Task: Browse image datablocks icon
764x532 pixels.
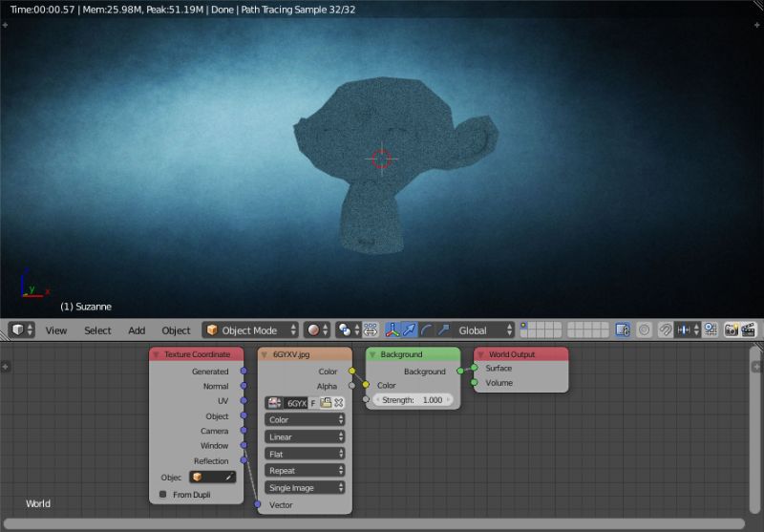Action: pos(275,402)
